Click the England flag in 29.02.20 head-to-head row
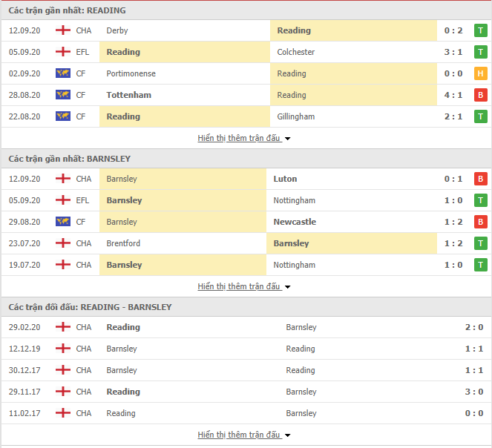Image resolution: width=492 pixels, height=448 pixels. 63,327
